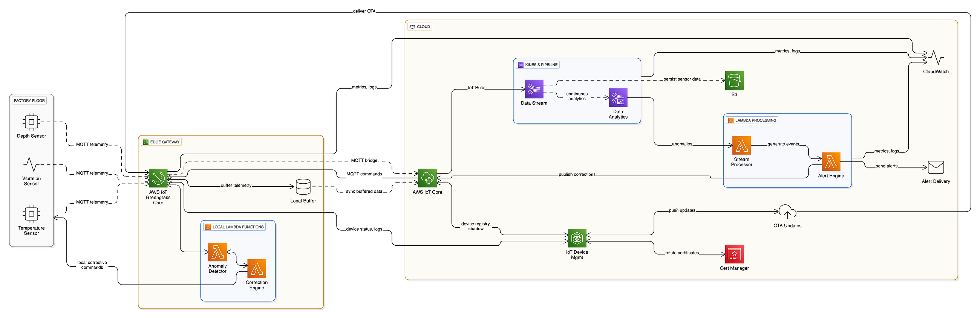Click the Depth Sensor chip icon
This screenshot has height=318, width=980.
point(32,122)
